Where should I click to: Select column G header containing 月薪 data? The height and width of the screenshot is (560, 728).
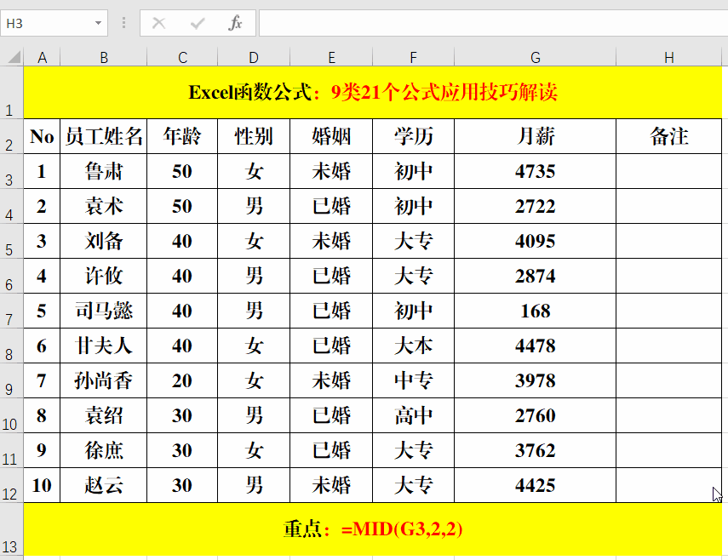tap(535, 57)
